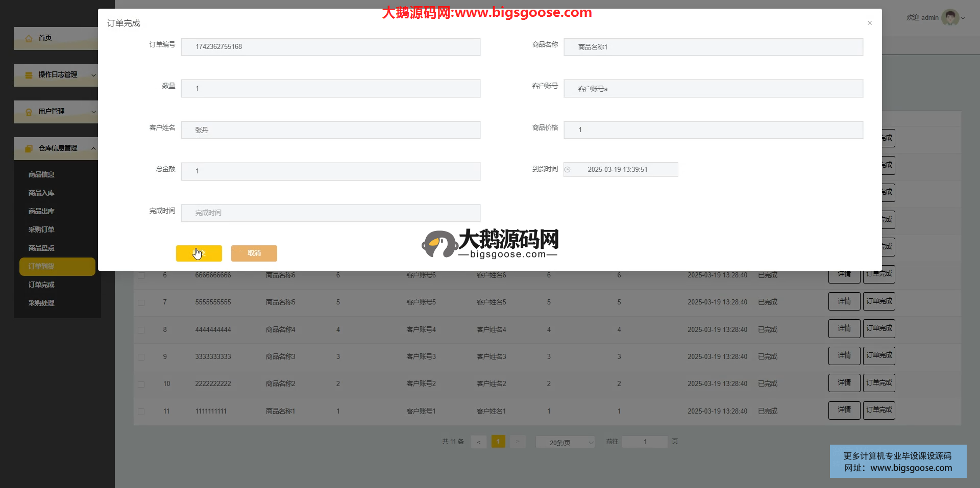Viewport: 980px width, 488px height.
Task: Tick the checkbox for row 7
Action: click(x=141, y=303)
